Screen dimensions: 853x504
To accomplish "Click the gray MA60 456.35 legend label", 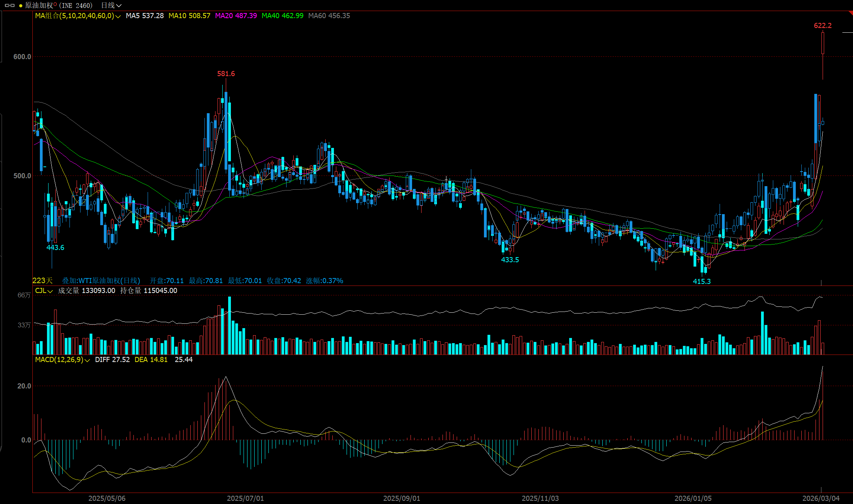I will point(329,16).
